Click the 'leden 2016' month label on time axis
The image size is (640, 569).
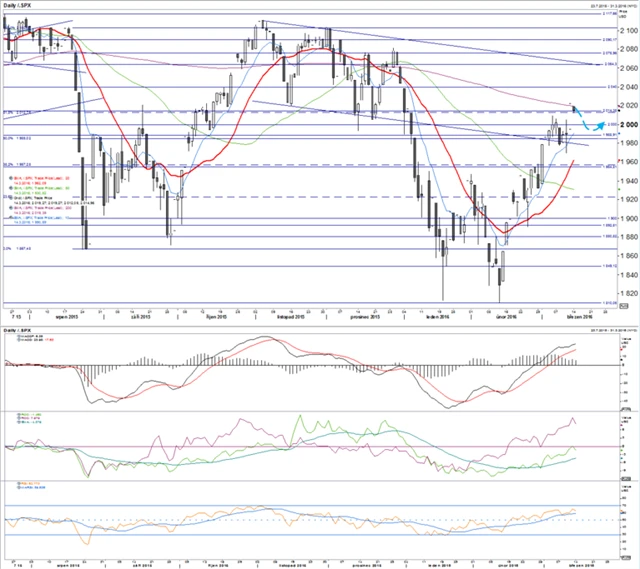(438, 317)
